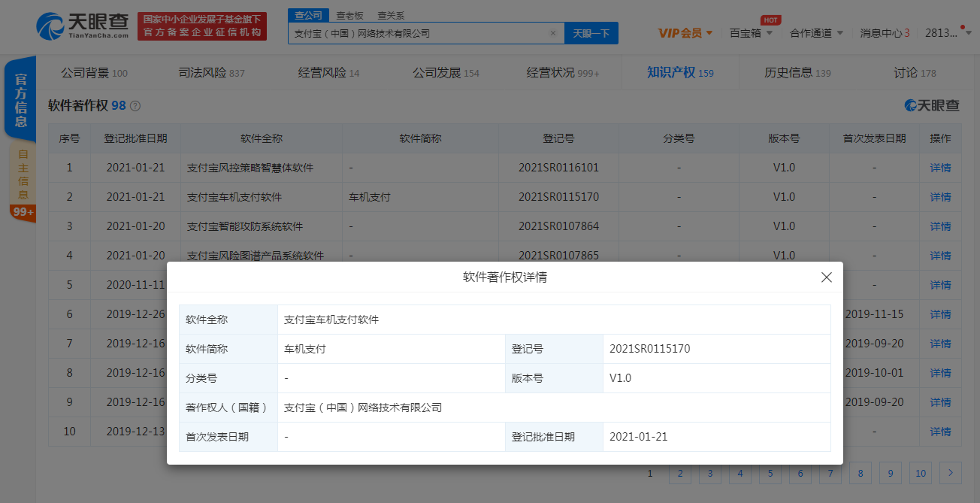Image resolution: width=980 pixels, height=503 pixels.
Task: Open the 合作通道 dropdown
Action: [816, 33]
